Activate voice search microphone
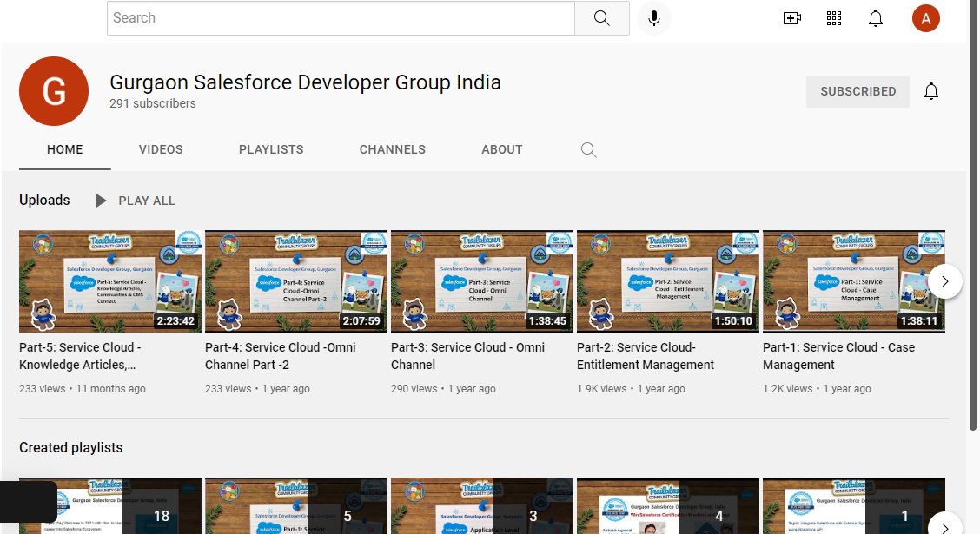Image resolution: width=980 pixels, height=534 pixels. point(653,18)
